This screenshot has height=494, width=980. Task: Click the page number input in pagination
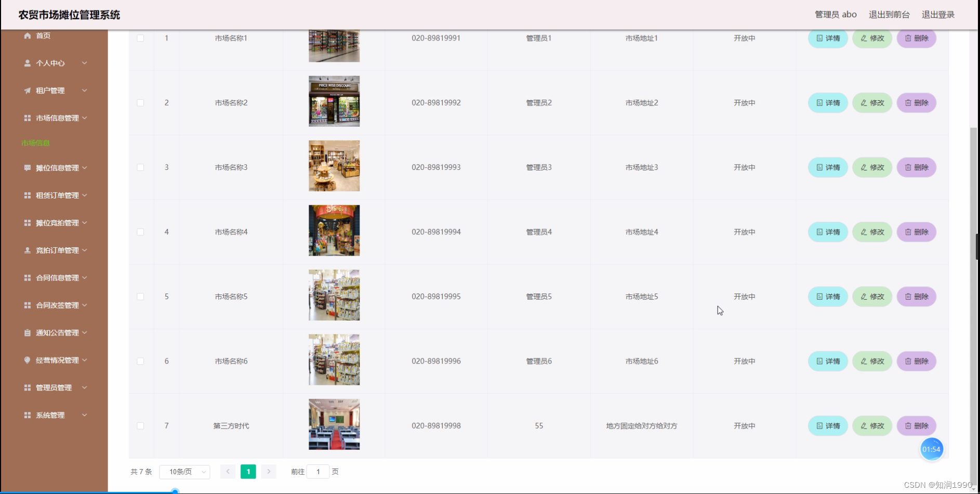coord(318,472)
